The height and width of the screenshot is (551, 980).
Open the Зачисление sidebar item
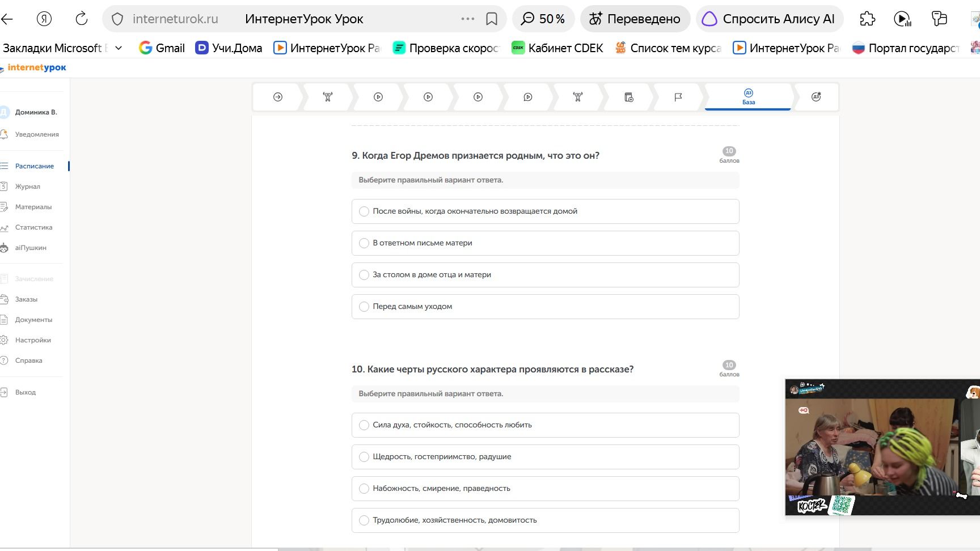click(x=34, y=279)
